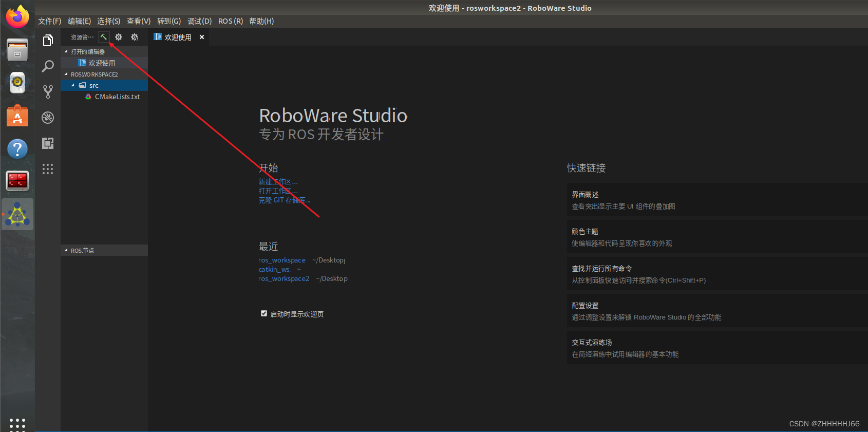Open recent ros_workspace link
This screenshot has height=432, width=868.
281,260
